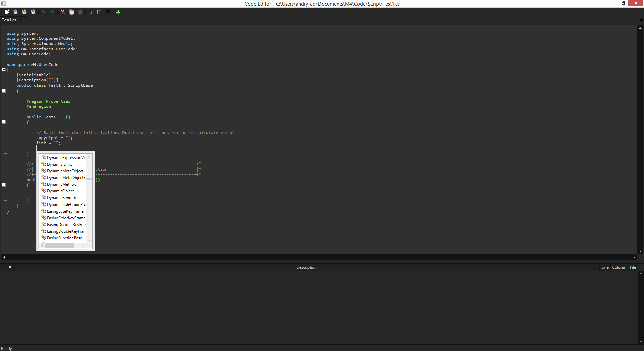Close the Test1.cs tab
The height and width of the screenshot is (351, 644).
pyautogui.click(x=21, y=20)
